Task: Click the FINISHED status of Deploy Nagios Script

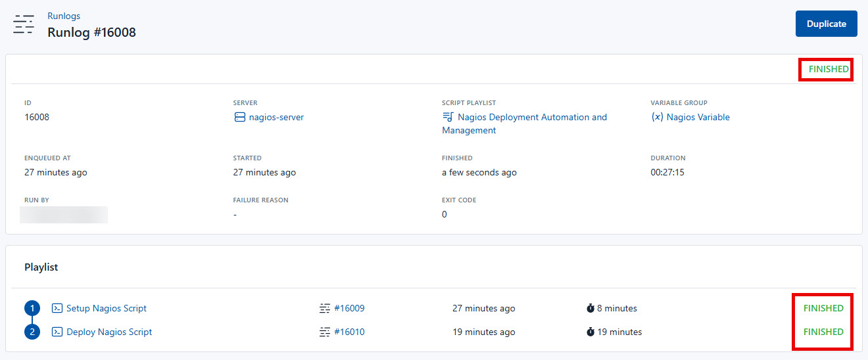Action: click(x=823, y=332)
